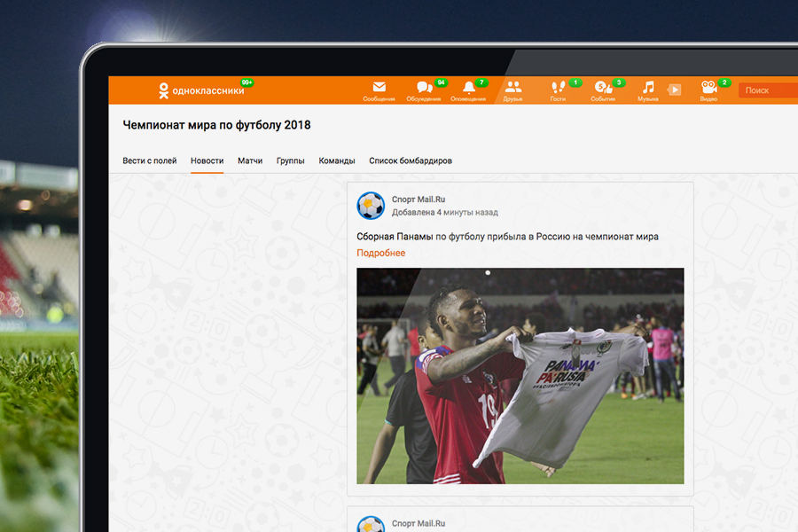The width and height of the screenshot is (798, 532).
Task: Open Обсуждения chat bubbles icon
Action: point(424,88)
